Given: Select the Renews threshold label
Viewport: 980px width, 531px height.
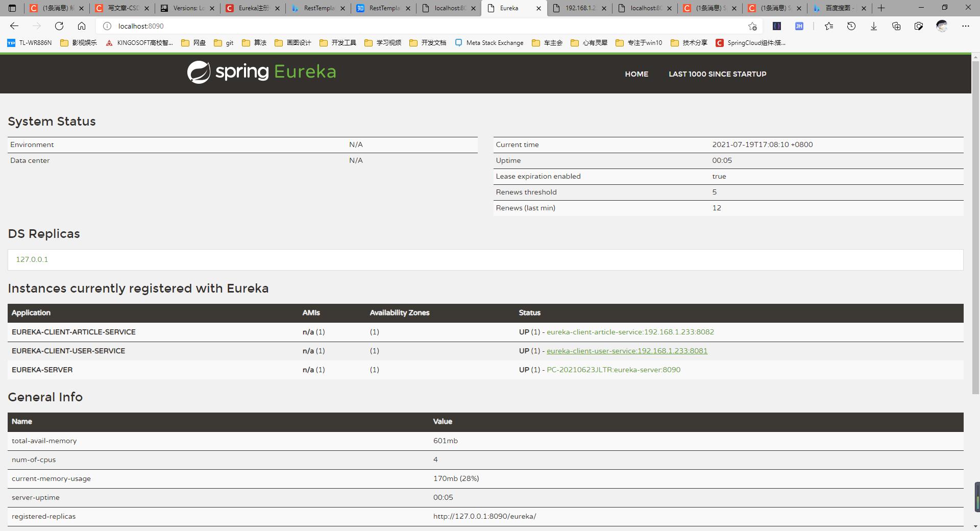Looking at the screenshot, I should pyautogui.click(x=526, y=192).
